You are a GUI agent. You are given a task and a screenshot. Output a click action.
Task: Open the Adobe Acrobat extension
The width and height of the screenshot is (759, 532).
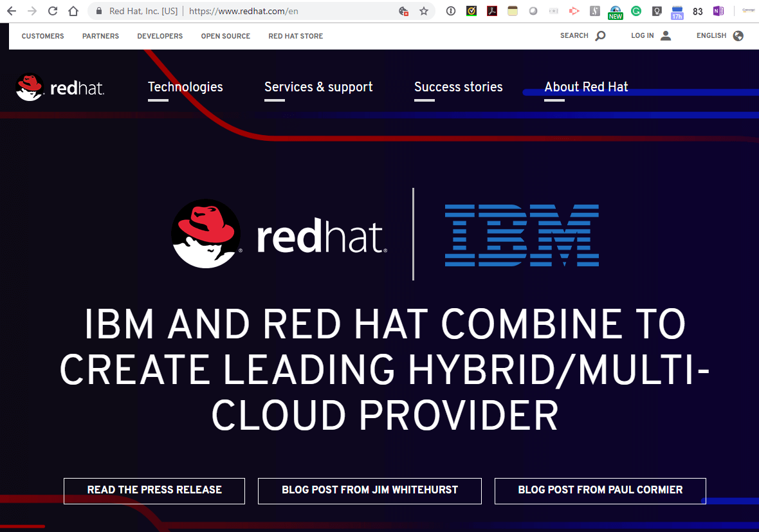[x=492, y=11]
